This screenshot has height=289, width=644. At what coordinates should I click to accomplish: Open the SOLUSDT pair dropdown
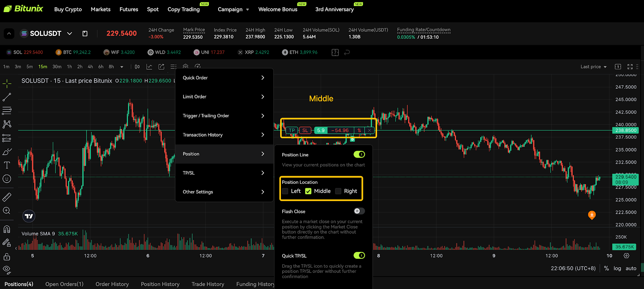point(70,33)
